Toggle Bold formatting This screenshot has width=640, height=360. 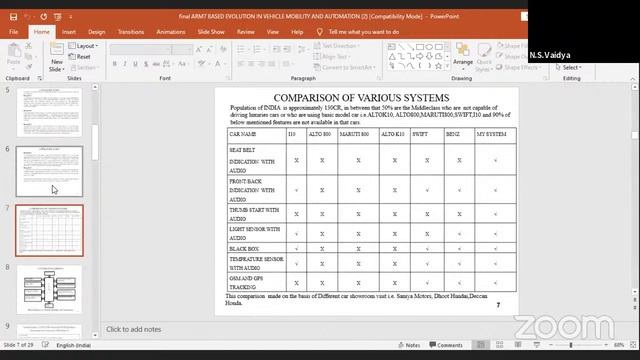click(115, 64)
